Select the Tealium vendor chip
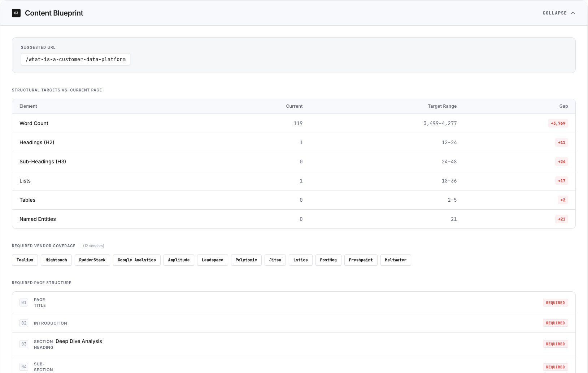This screenshot has height=373, width=588. click(x=25, y=260)
